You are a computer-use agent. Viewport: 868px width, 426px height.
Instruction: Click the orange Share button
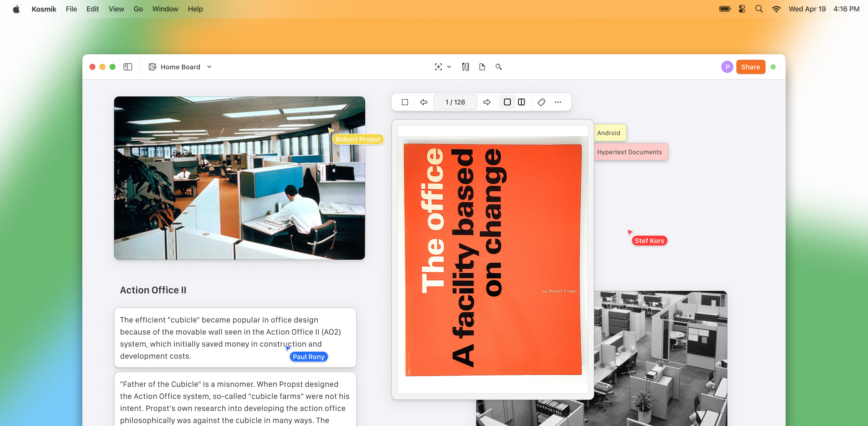(x=750, y=67)
